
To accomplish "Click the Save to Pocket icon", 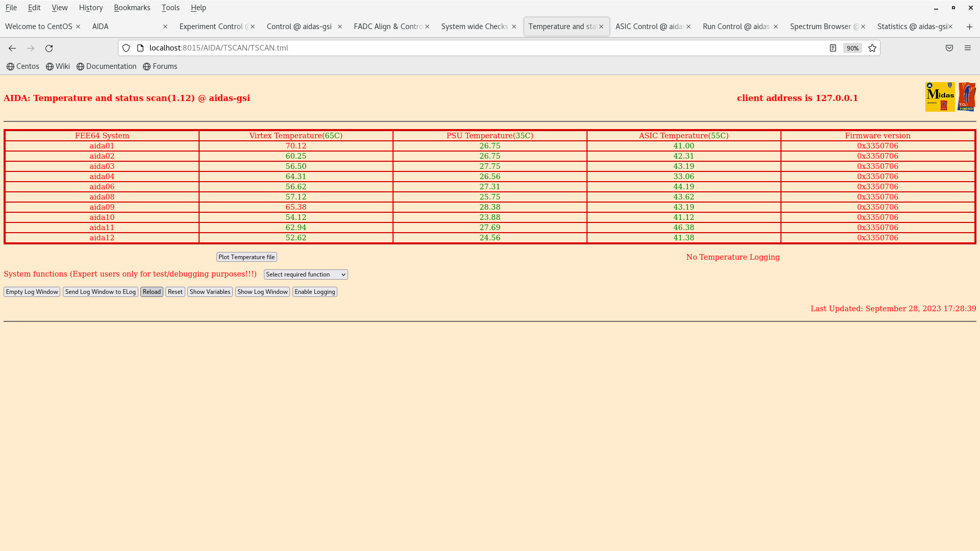I will pyautogui.click(x=949, y=48).
